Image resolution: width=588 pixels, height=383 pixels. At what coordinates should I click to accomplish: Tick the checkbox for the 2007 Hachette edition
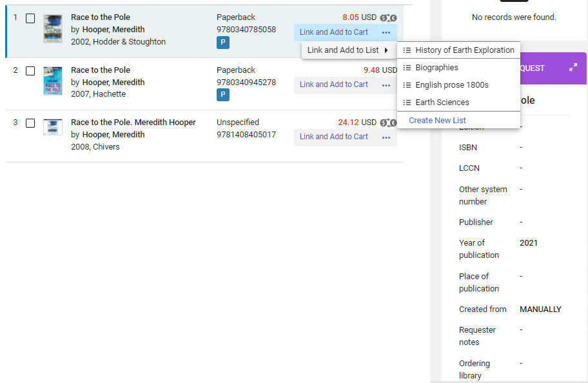pos(30,71)
